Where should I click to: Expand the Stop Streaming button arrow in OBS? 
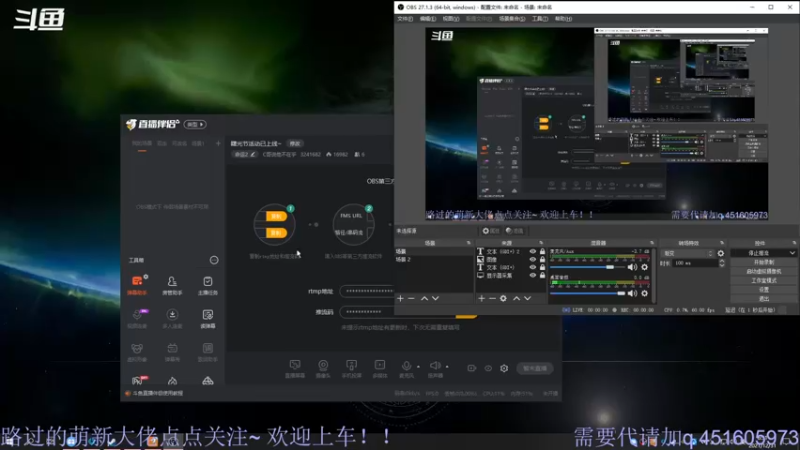[792, 253]
